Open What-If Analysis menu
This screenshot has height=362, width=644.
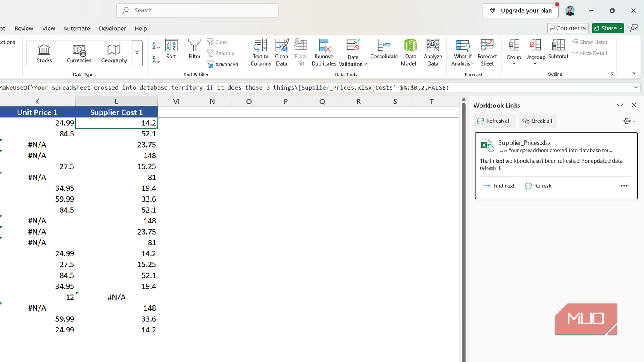[x=463, y=52]
